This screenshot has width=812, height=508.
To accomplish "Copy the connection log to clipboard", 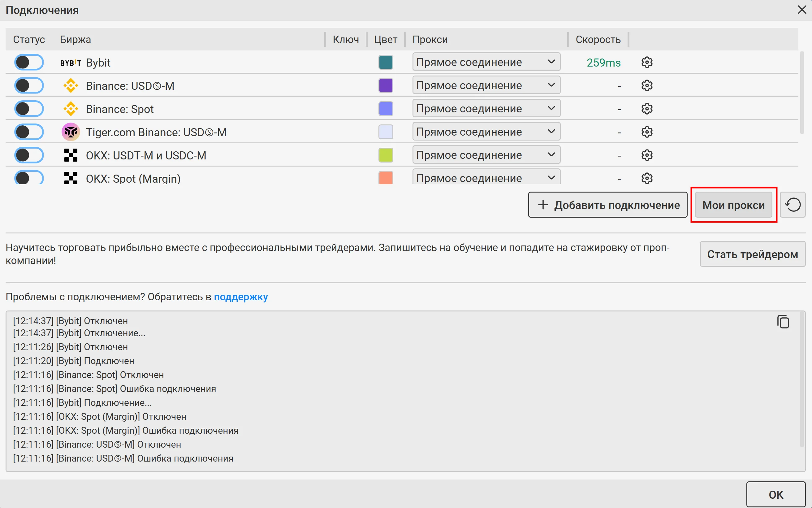I will click(x=783, y=322).
